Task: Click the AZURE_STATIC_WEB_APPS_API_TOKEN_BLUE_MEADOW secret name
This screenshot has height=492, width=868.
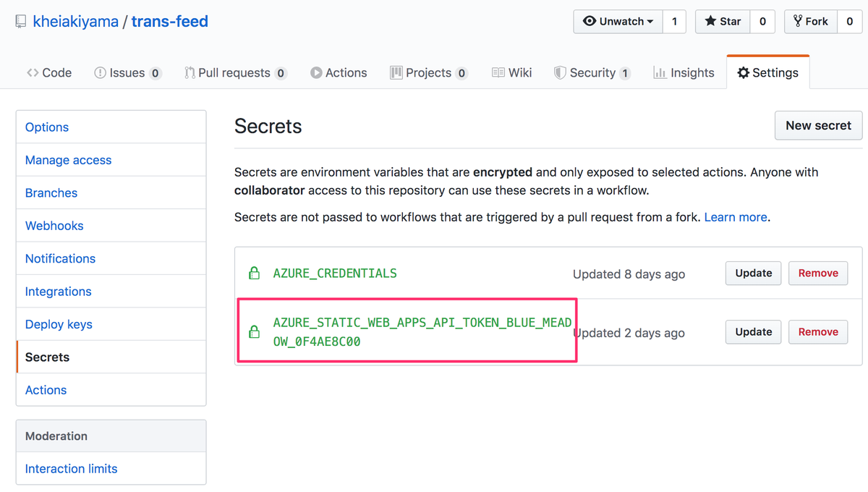Action: 422,332
